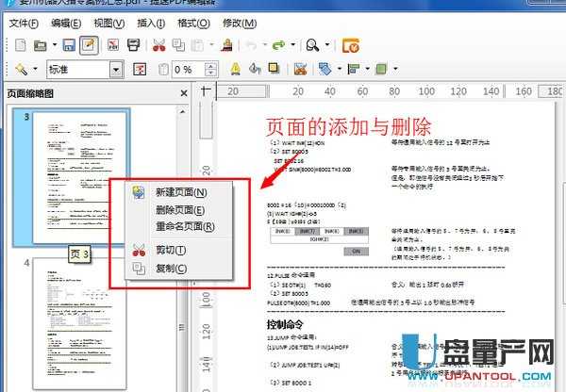Select 重命名页面(R) context menu entry

185,226
